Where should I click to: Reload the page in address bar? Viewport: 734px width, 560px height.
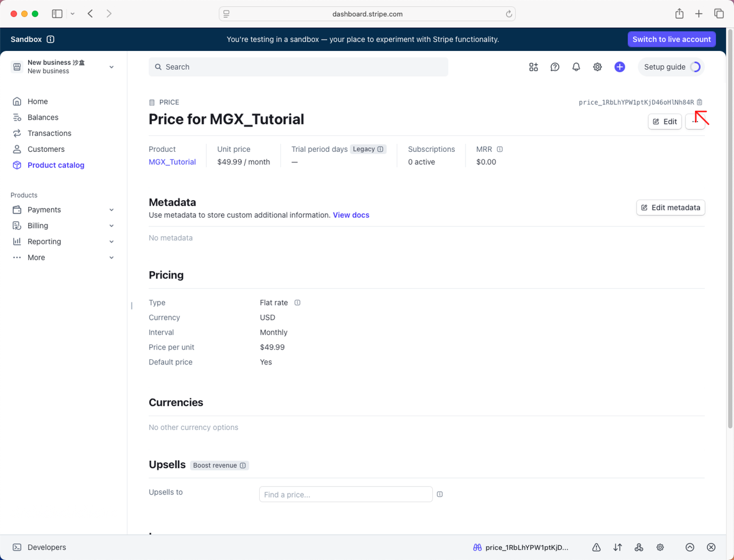pos(509,14)
